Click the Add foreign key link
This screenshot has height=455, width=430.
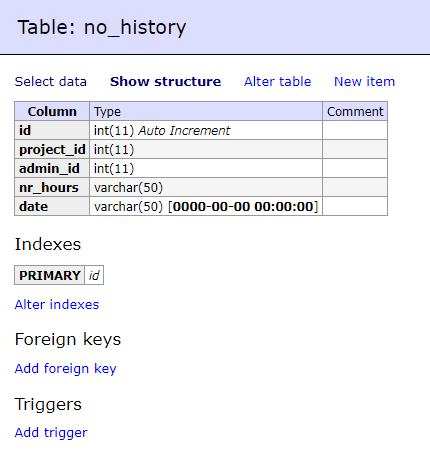pos(66,369)
